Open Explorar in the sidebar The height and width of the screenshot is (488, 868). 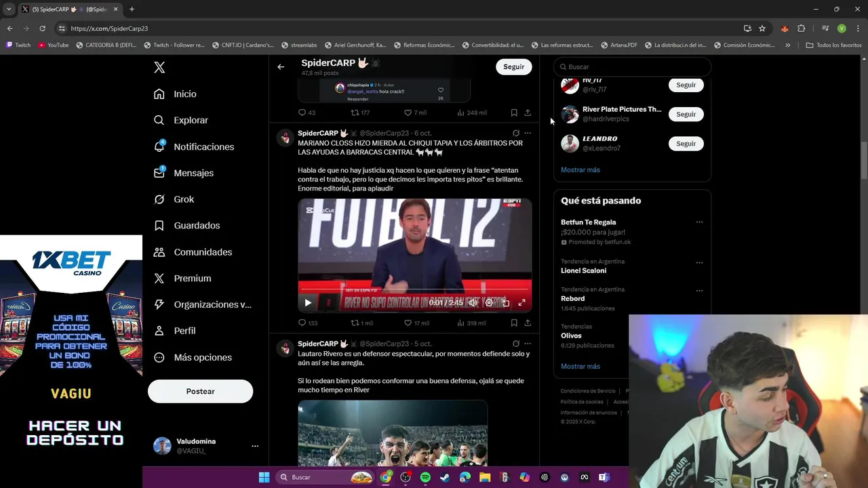coord(181,120)
